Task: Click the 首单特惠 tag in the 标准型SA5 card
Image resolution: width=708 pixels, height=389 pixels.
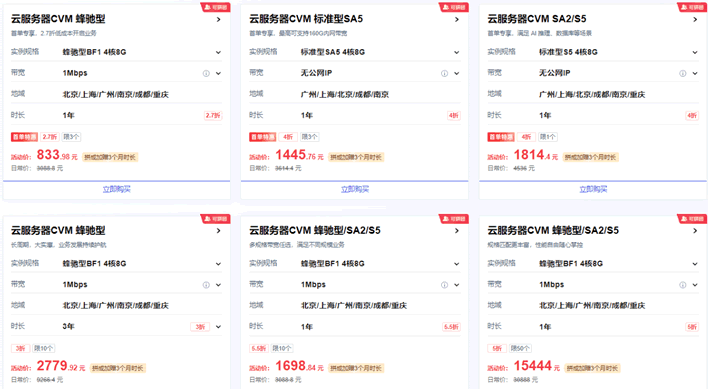Action: 263,137
